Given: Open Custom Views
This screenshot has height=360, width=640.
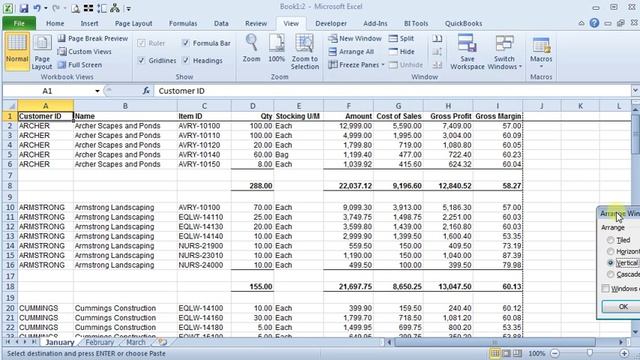Looking at the screenshot, I should pyautogui.click(x=84, y=51).
